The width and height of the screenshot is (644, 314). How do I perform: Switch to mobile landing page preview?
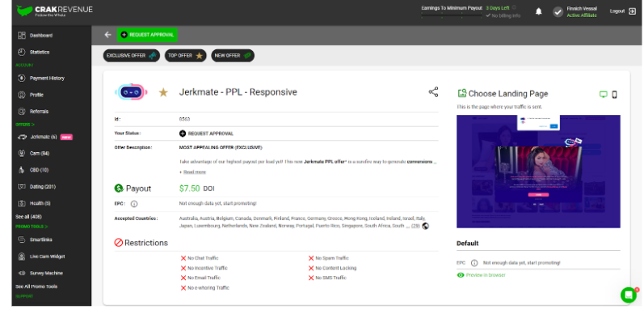point(614,94)
